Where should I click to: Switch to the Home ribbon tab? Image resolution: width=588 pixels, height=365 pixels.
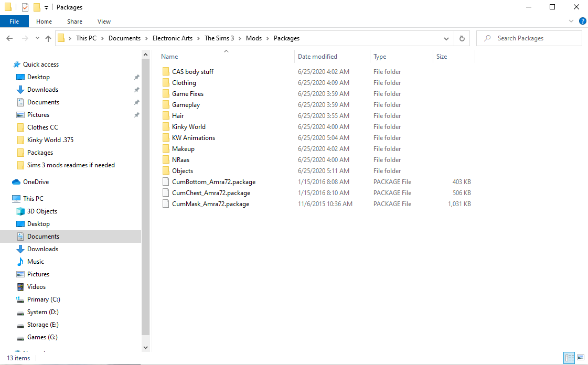click(44, 22)
